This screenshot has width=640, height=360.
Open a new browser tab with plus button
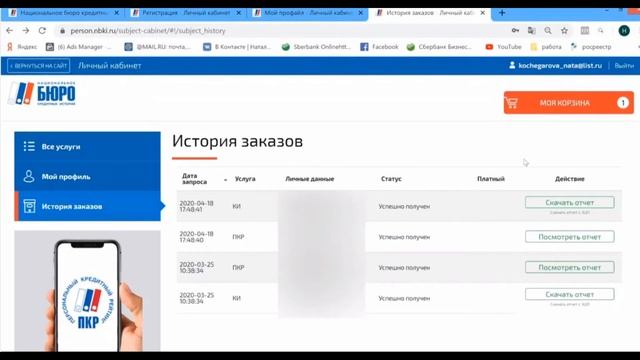502,13
